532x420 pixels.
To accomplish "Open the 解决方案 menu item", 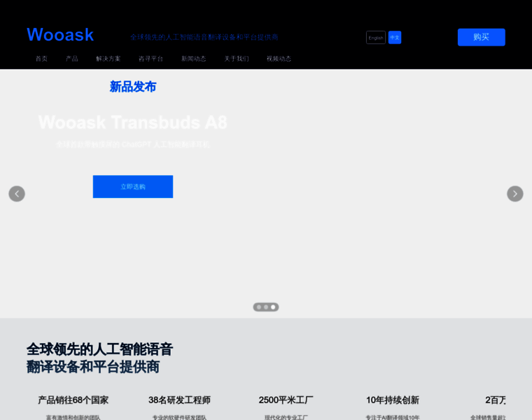I will tap(108, 59).
